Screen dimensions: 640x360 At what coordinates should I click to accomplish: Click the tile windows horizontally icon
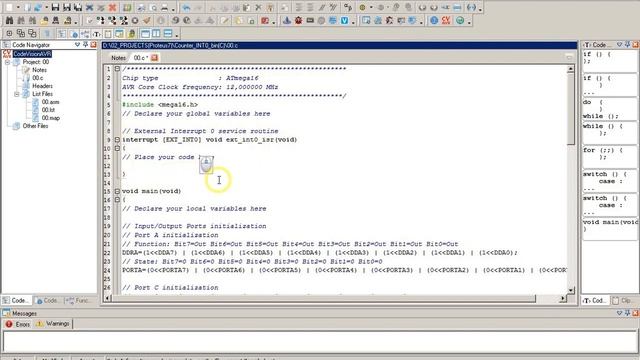pos(168,33)
